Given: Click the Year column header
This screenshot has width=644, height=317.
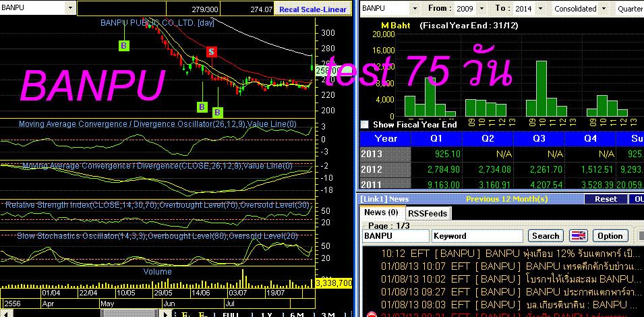Looking at the screenshot, I should (x=385, y=138).
